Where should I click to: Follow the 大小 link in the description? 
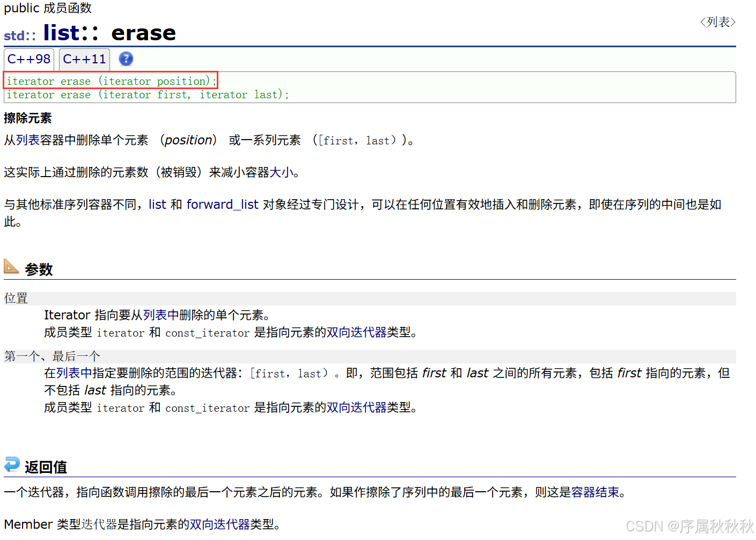(x=281, y=172)
